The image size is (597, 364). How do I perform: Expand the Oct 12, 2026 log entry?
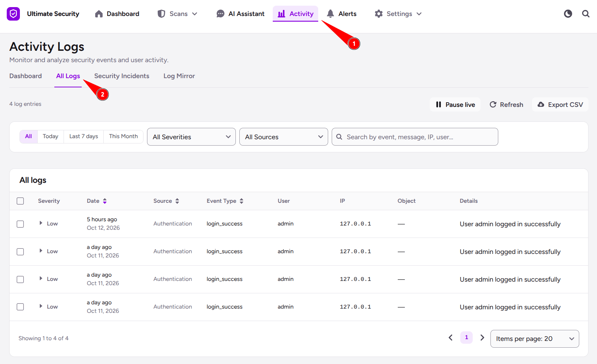(x=41, y=223)
